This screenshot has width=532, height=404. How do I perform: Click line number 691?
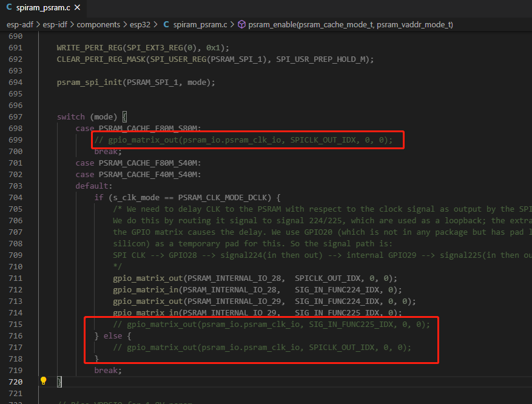16,48
